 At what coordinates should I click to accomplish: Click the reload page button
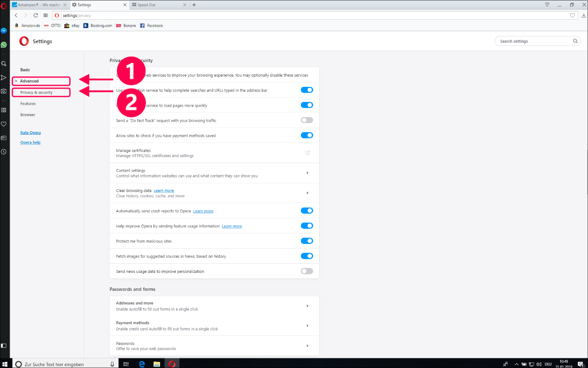(35, 16)
